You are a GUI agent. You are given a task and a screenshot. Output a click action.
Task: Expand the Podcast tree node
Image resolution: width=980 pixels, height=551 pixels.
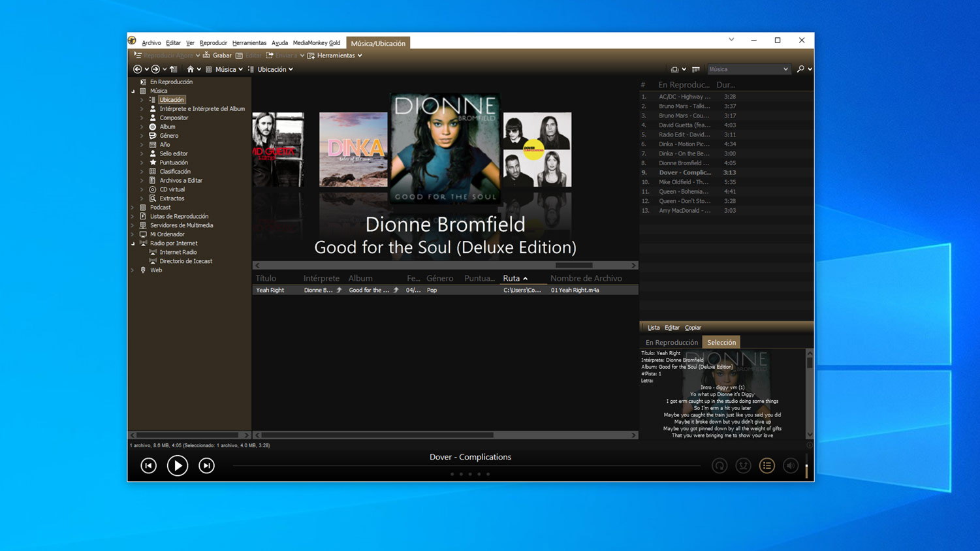[133, 208]
